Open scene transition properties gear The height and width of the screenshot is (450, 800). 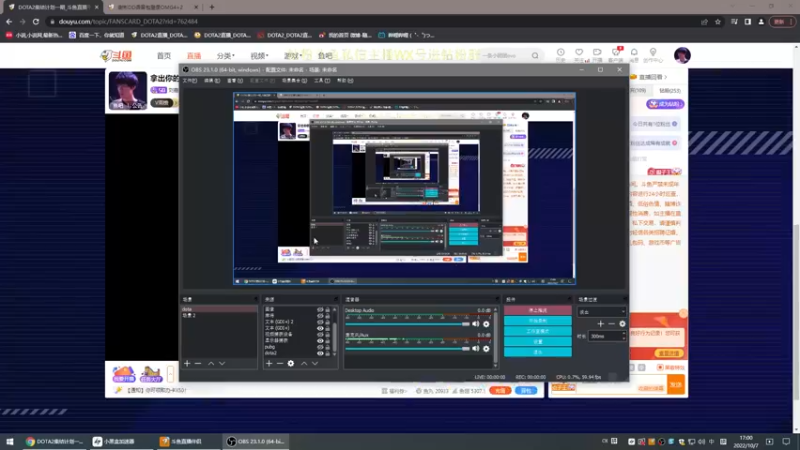coord(622,323)
